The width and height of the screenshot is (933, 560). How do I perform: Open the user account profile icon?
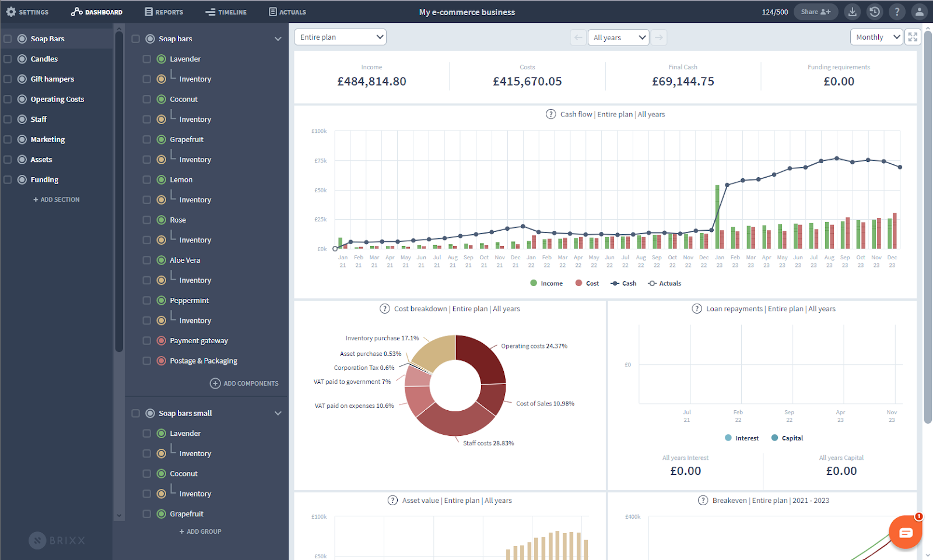click(x=919, y=12)
